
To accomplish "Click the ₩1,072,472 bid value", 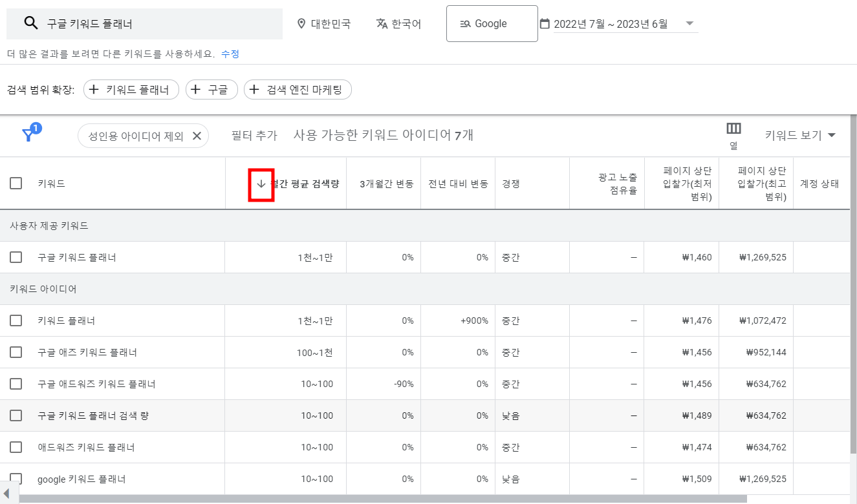I will (762, 320).
